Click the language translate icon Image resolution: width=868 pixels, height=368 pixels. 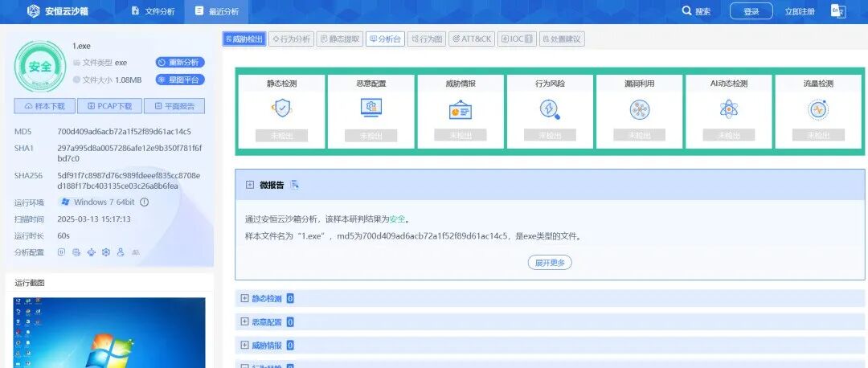838,11
